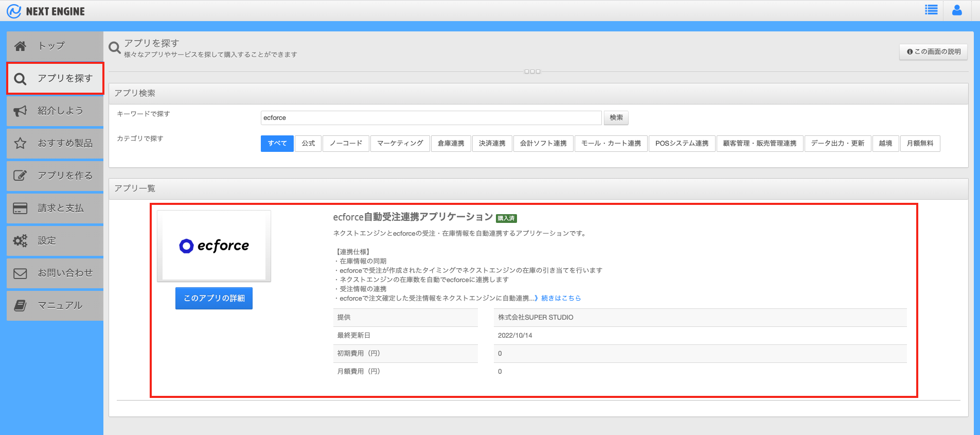Click the この画面の説明 help button
980x435 pixels.
click(933, 51)
